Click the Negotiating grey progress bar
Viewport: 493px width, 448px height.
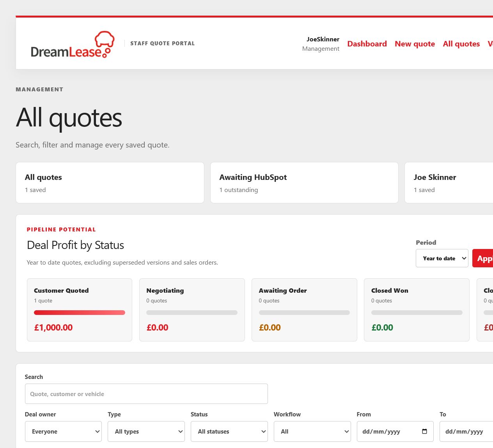click(192, 313)
